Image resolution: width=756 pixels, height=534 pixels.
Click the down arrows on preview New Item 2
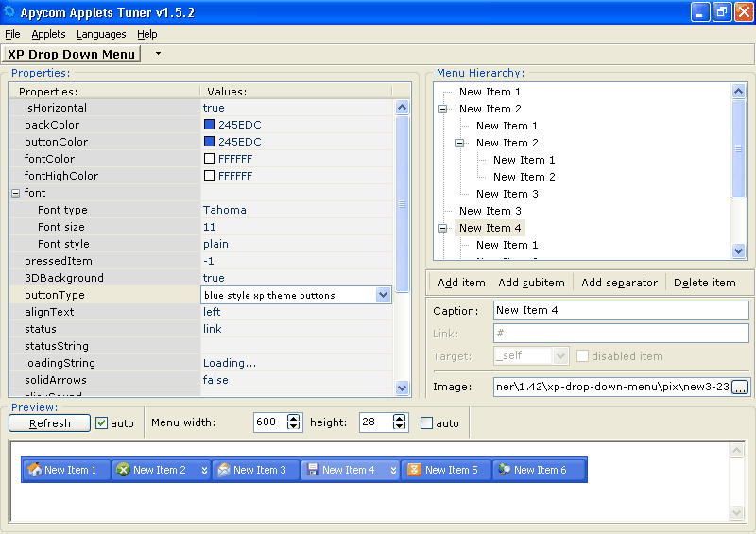click(x=204, y=471)
